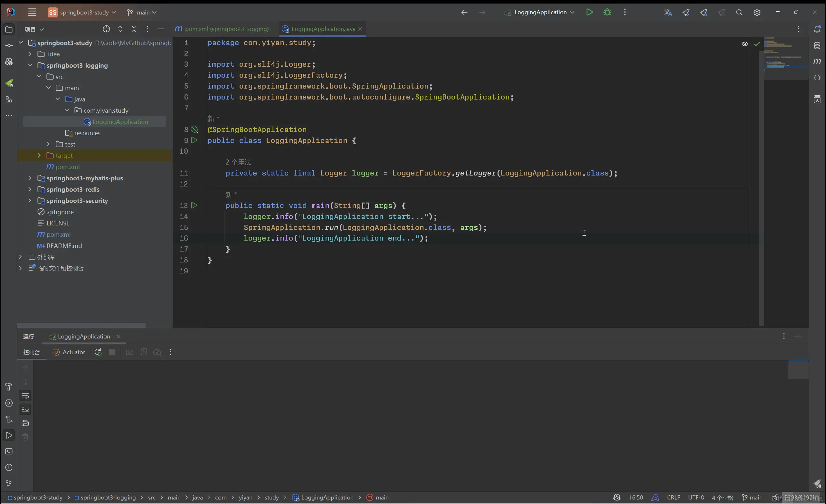826x504 pixels.
Task: Click UTF-8 encoding in status bar
Action: [696, 497]
